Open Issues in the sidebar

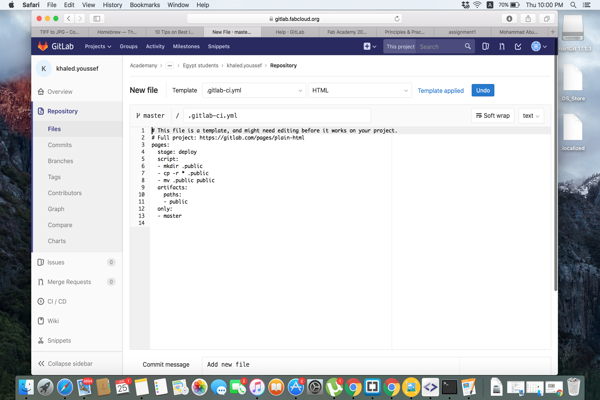pyautogui.click(x=56, y=262)
